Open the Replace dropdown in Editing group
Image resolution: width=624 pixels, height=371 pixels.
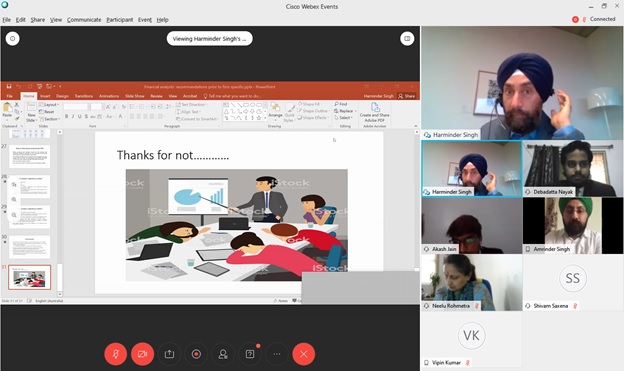click(345, 111)
